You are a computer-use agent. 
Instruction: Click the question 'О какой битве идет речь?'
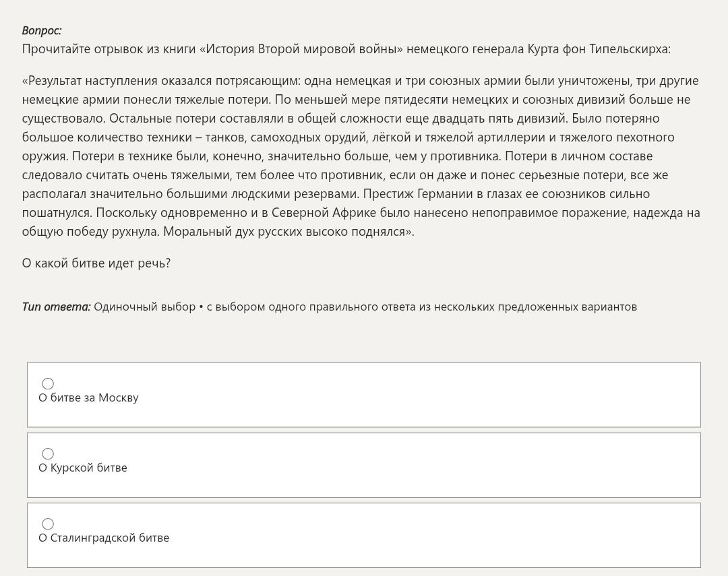point(96,263)
